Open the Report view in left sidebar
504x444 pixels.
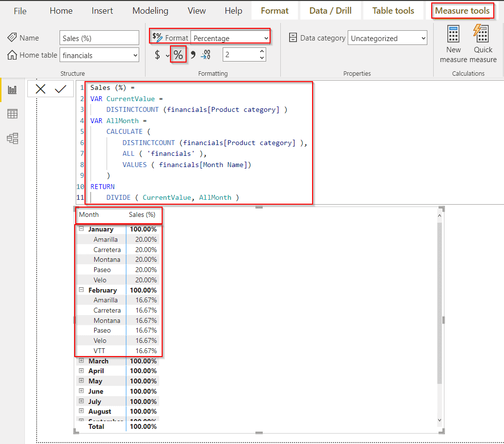coord(12,90)
